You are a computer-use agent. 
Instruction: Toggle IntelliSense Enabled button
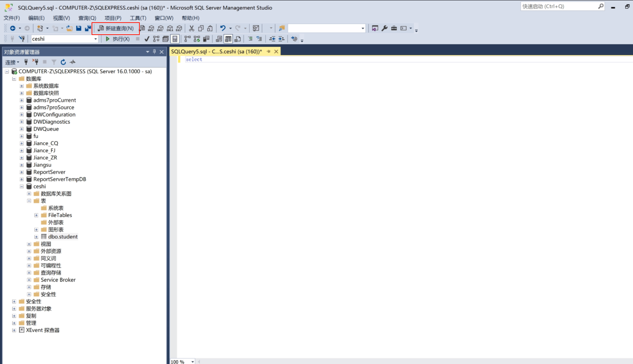[x=175, y=39]
